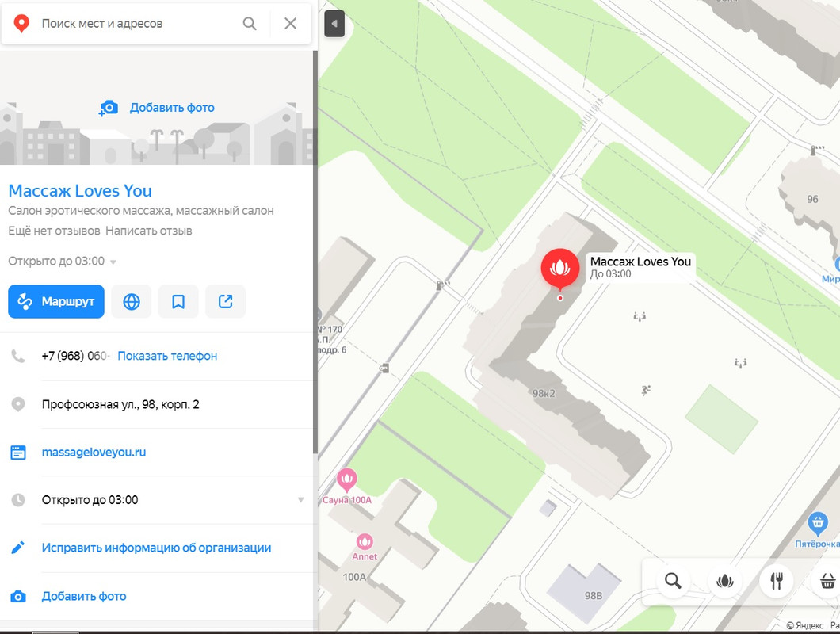Click the share icon button
Screen dimensions: 840x634
click(226, 302)
